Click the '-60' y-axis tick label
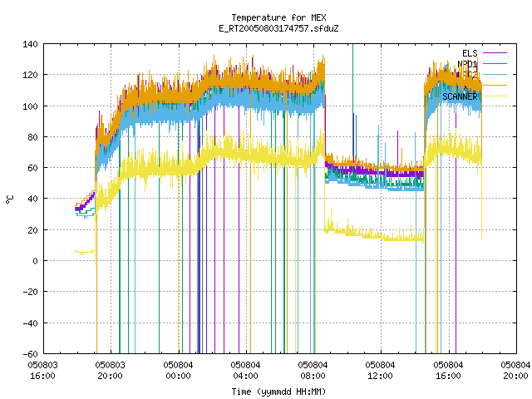 coord(30,354)
